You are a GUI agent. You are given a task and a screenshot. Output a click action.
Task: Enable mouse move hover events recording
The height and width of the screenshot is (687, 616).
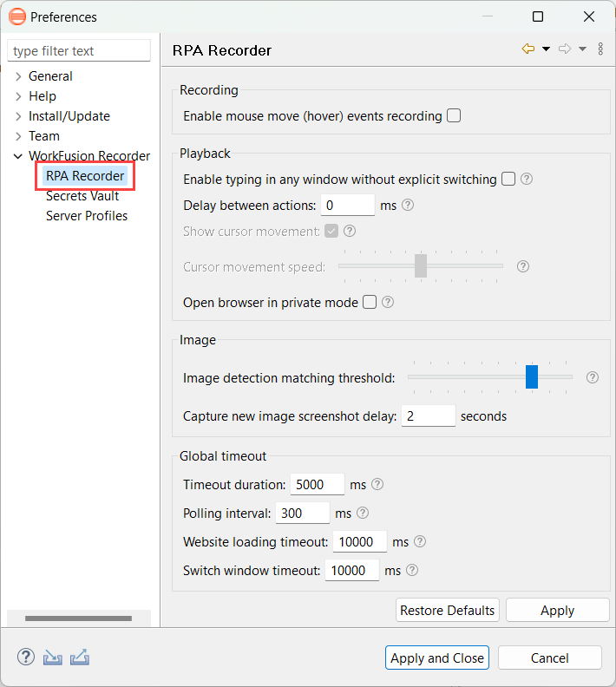click(454, 115)
